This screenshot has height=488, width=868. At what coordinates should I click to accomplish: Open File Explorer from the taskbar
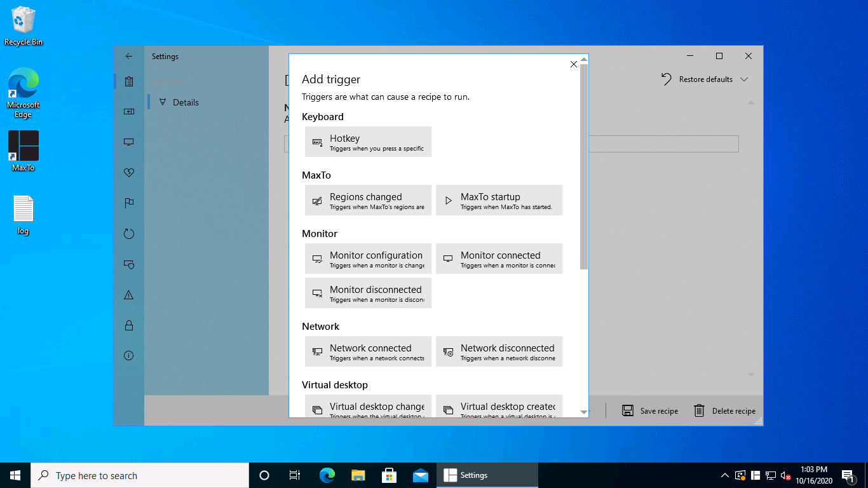[358, 475]
